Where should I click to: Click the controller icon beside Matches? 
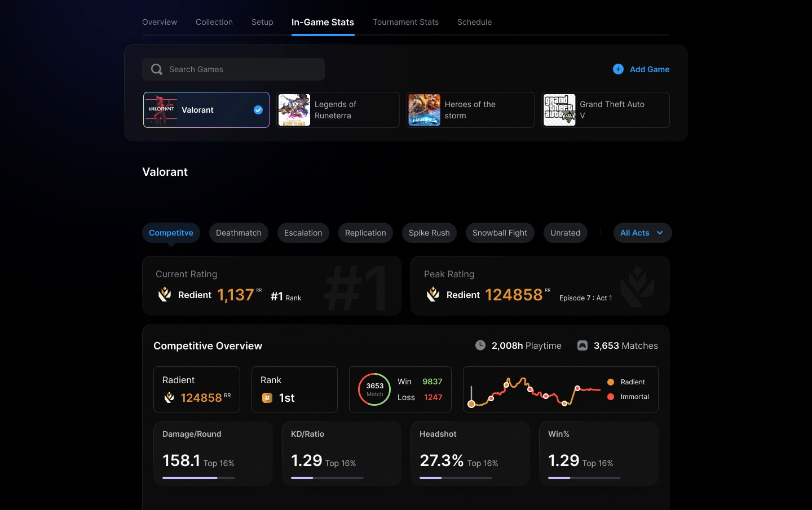582,345
